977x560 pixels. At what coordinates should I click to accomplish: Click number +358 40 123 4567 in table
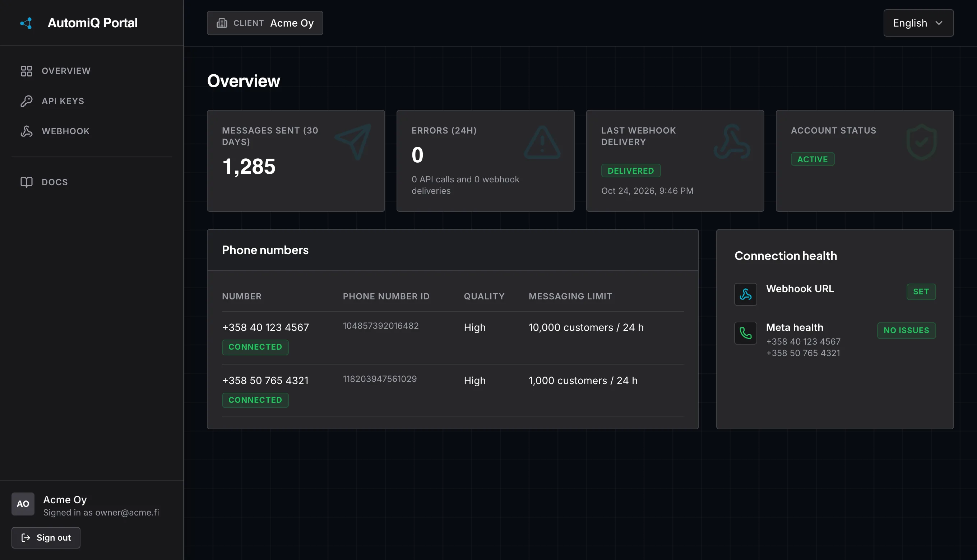point(265,327)
